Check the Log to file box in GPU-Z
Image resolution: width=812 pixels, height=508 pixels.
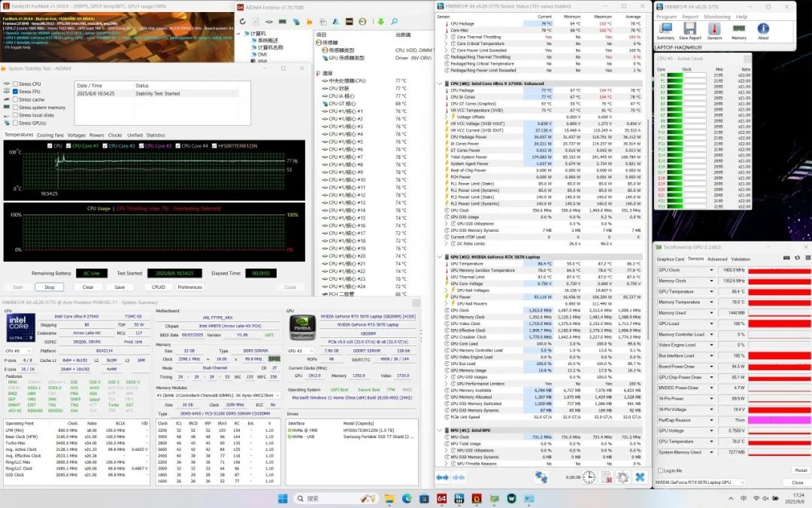[x=660, y=470]
